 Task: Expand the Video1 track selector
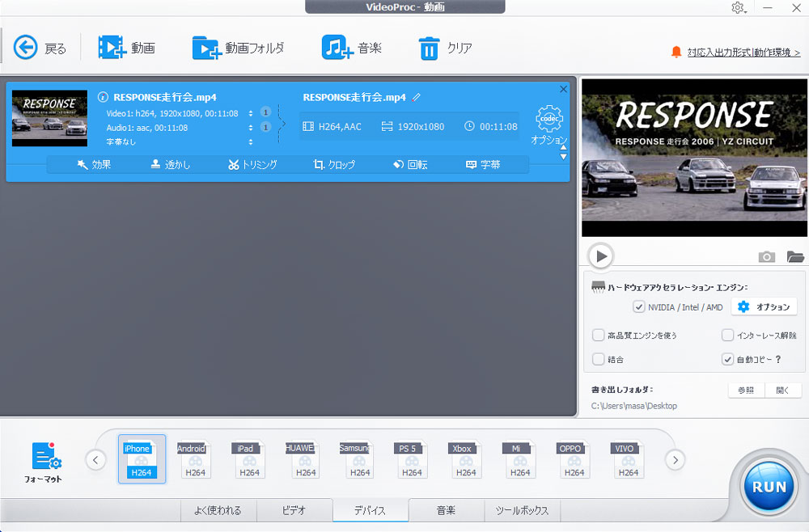[x=251, y=113]
